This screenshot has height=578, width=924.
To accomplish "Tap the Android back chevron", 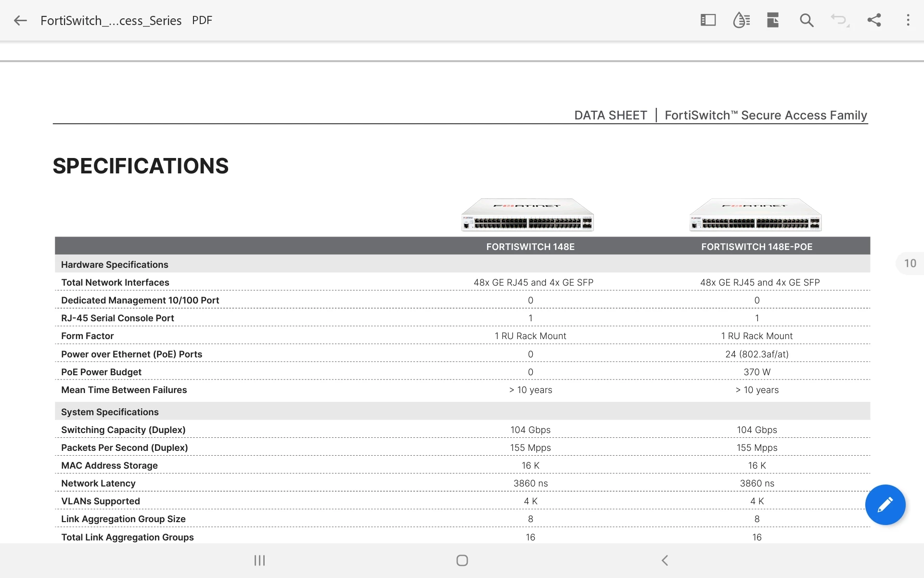I will [665, 560].
